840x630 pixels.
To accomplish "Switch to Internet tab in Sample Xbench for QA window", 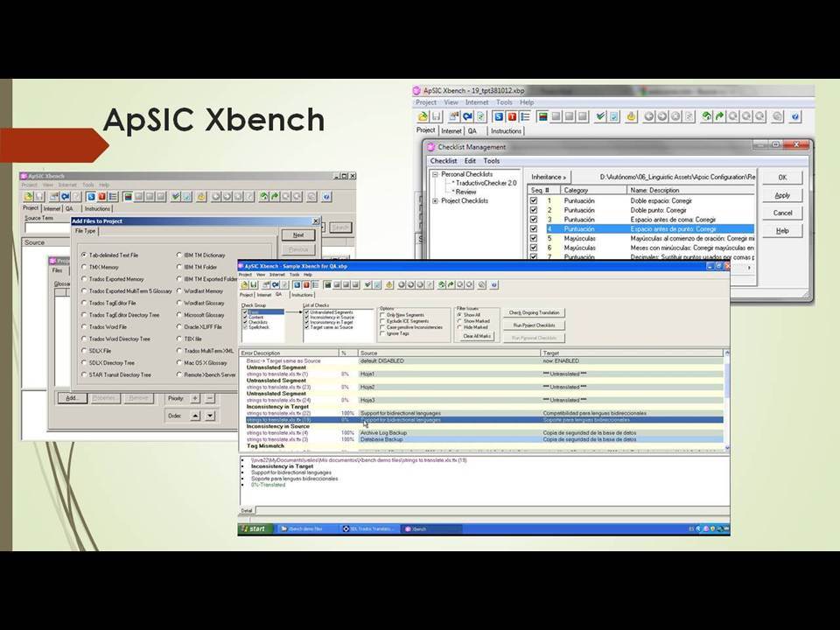I will tap(264, 295).
